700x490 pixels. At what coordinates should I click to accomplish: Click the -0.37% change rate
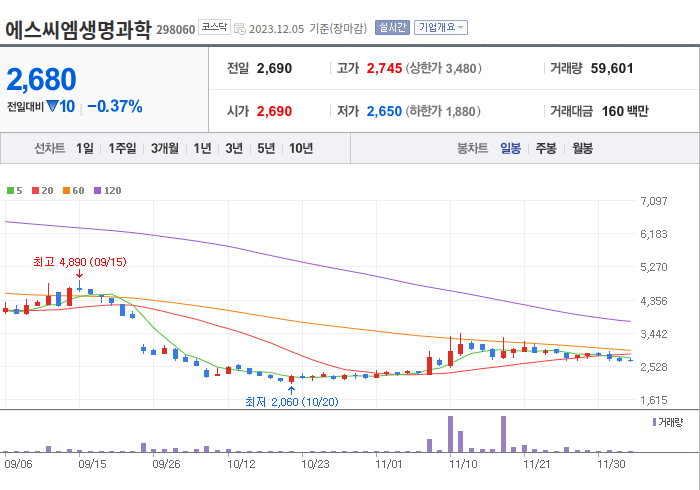click(115, 106)
